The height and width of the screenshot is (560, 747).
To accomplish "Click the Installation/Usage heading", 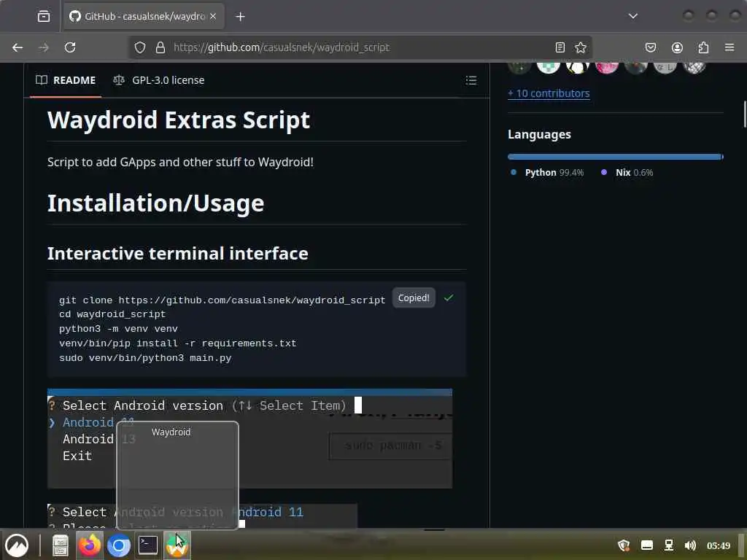I will pos(155,203).
